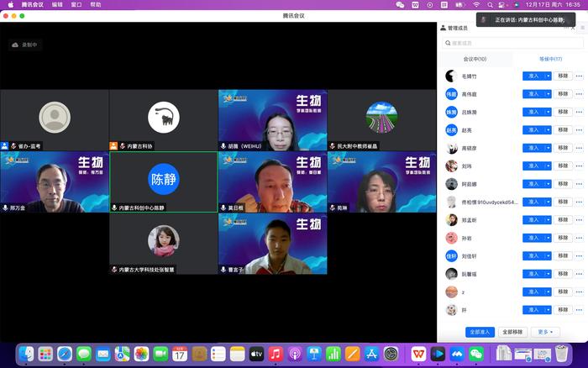Expand the admit dropdown arrow for 高伟庭
588x368 pixels.
click(549, 94)
